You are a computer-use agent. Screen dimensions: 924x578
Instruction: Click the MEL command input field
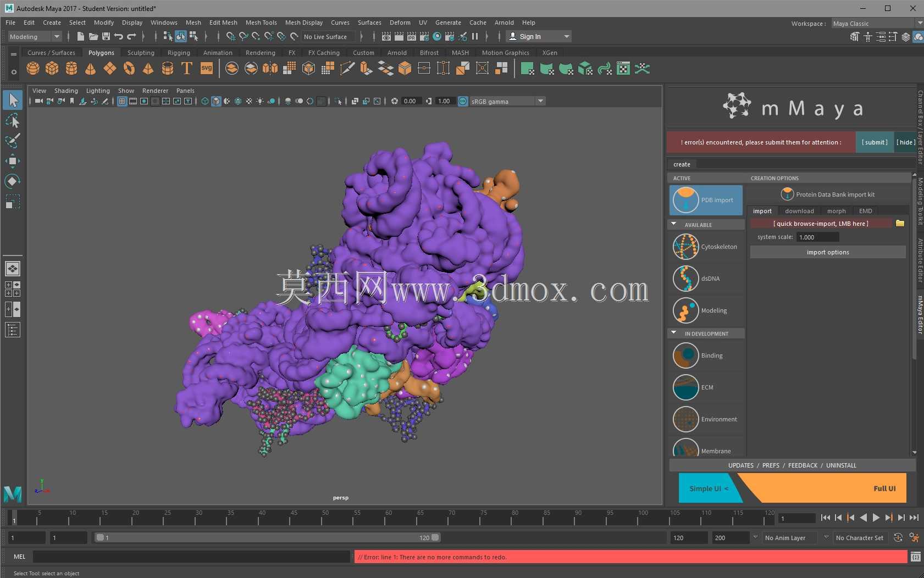click(x=191, y=557)
